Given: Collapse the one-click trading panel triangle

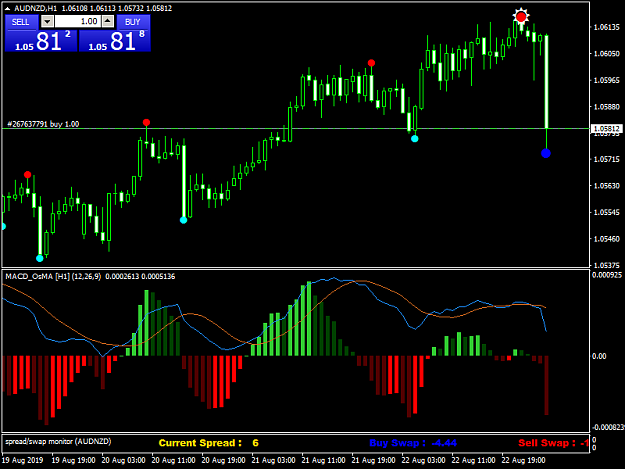Looking at the screenshot, I should [8, 8].
